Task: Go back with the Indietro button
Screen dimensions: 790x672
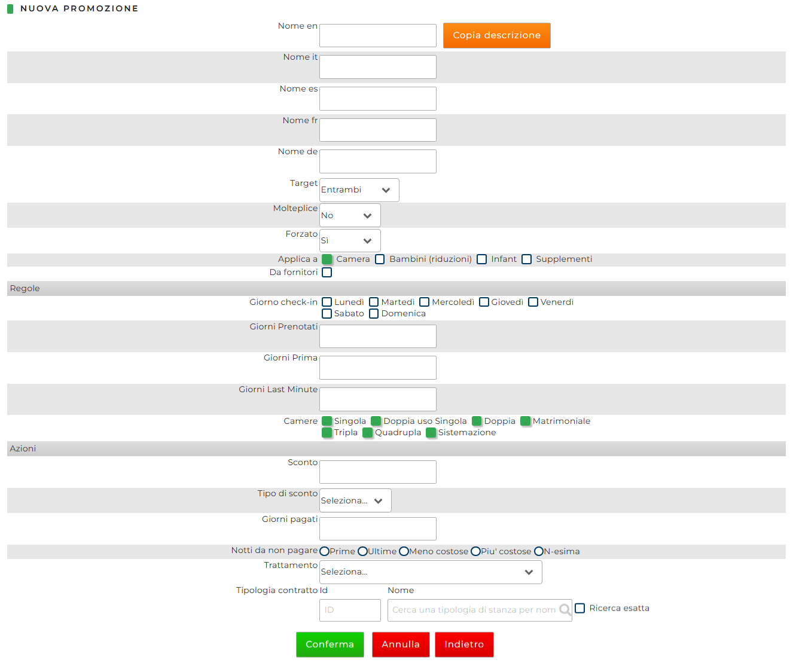Action: click(x=463, y=644)
